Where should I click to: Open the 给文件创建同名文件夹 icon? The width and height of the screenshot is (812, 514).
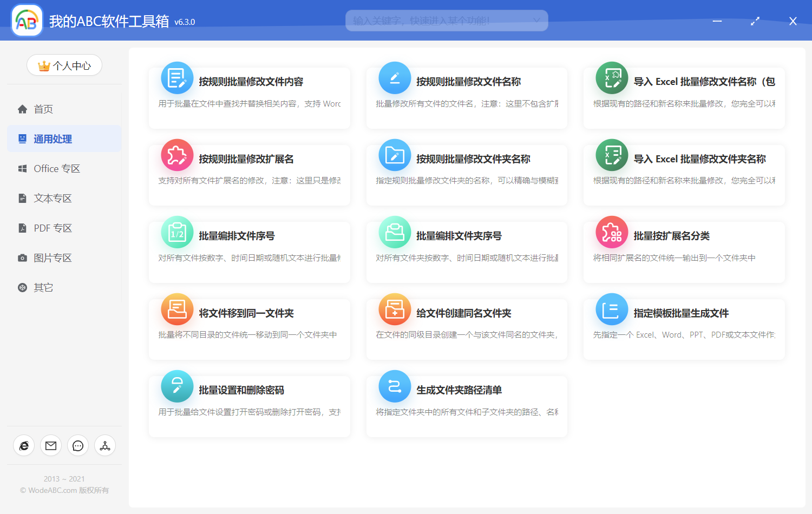click(x=395, y=309)
